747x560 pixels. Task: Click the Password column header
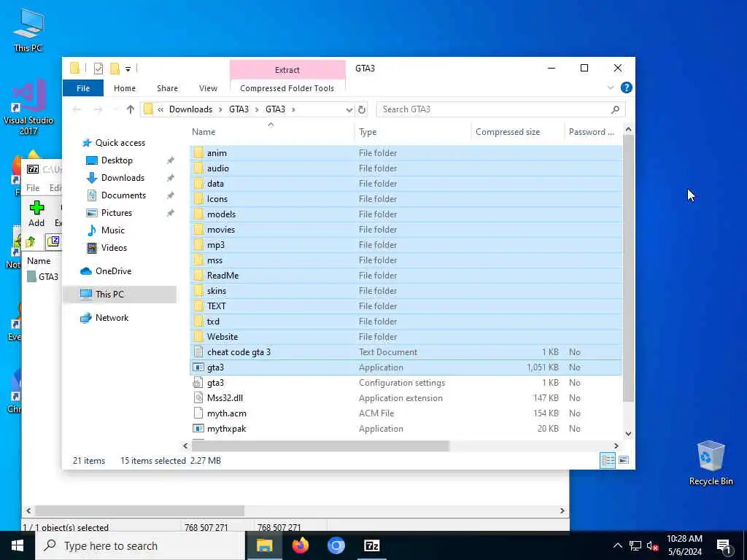592,132
